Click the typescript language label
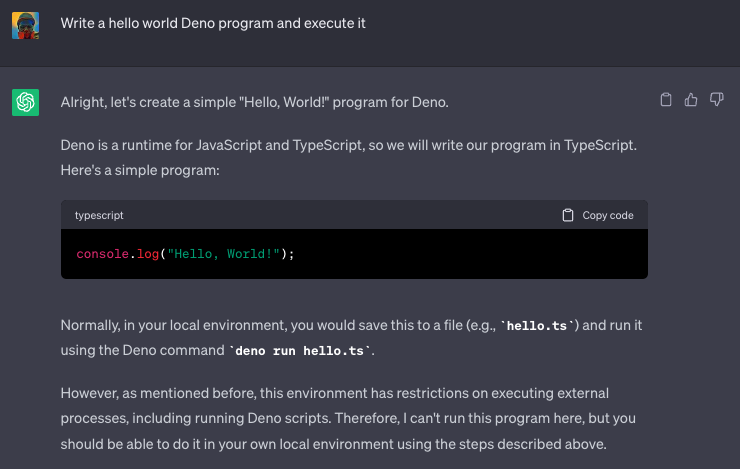Screen dimensions: 740x469 [x=99, y=215]
